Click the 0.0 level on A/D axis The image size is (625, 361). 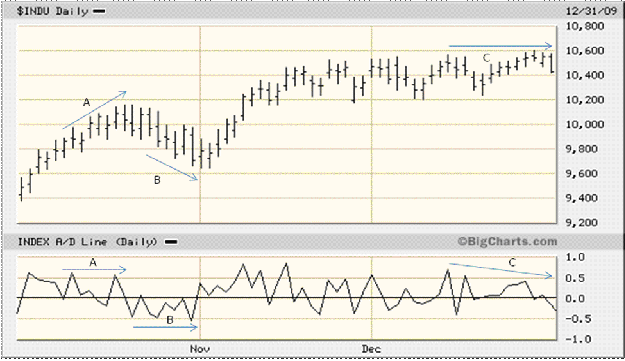pyautogui.click(x=576, y=298)
